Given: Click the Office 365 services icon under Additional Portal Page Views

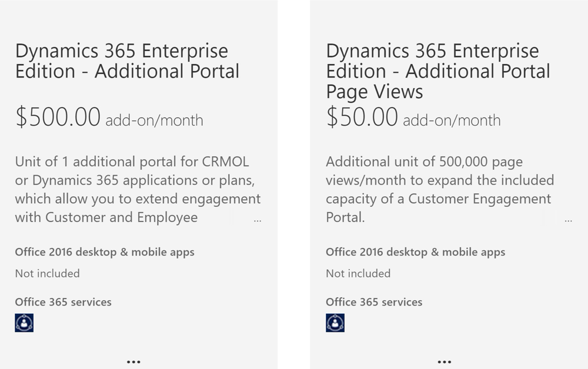Looking at the screenshot, I should [335, 323].
